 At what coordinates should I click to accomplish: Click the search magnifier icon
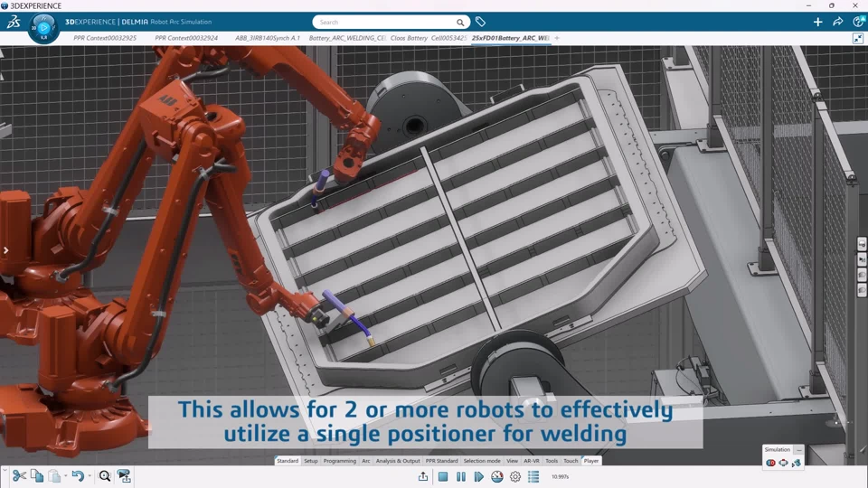460,22
